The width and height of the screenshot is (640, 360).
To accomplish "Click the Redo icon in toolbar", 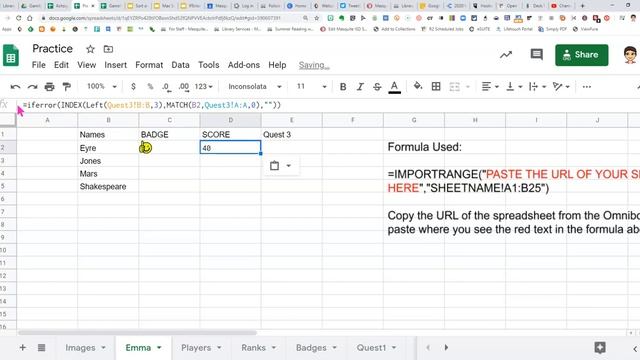I will tap(32, 87).
